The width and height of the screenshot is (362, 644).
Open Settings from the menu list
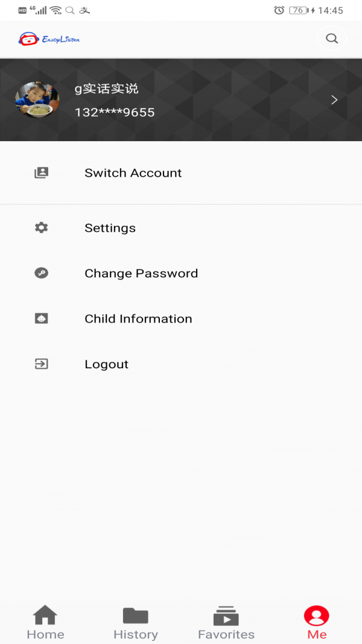pos(110,228)
